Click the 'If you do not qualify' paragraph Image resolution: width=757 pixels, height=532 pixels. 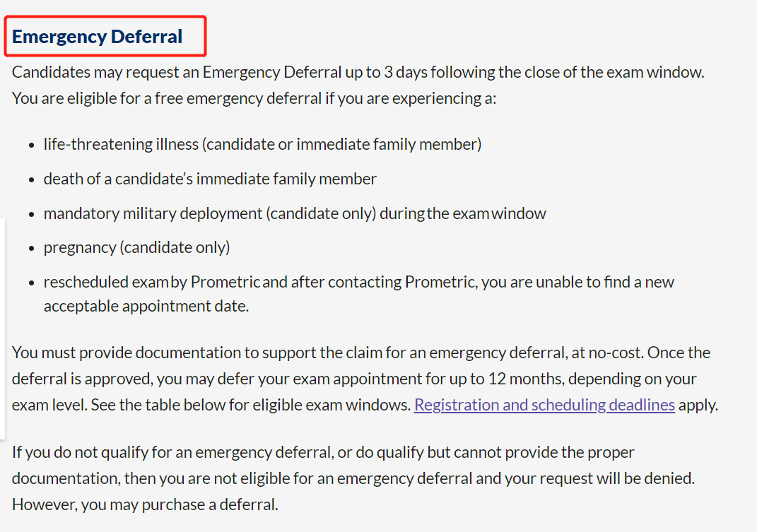point(323,452)
